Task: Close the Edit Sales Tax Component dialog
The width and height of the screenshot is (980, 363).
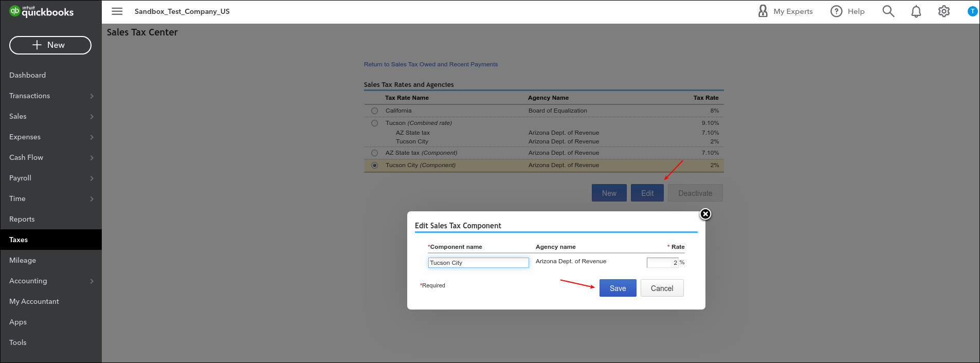Action: [705, 214]
